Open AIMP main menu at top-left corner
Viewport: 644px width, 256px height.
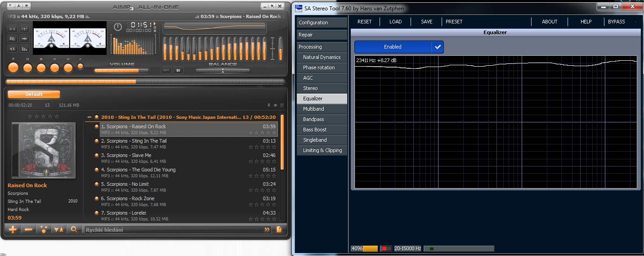tap(11, 6)
